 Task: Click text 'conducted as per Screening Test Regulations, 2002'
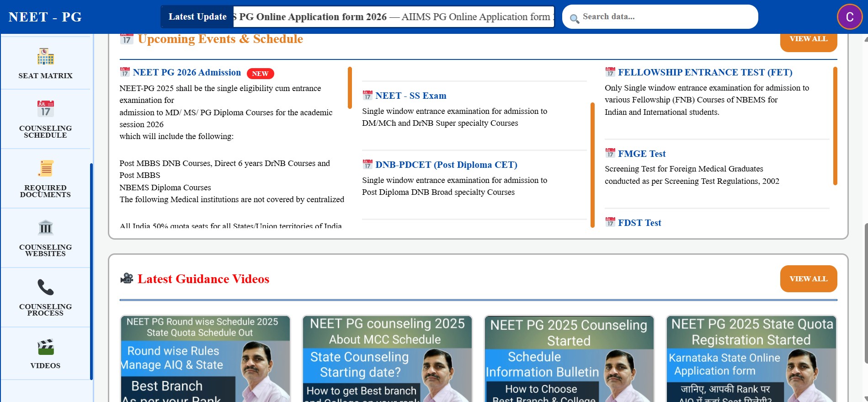click(692, 182)
